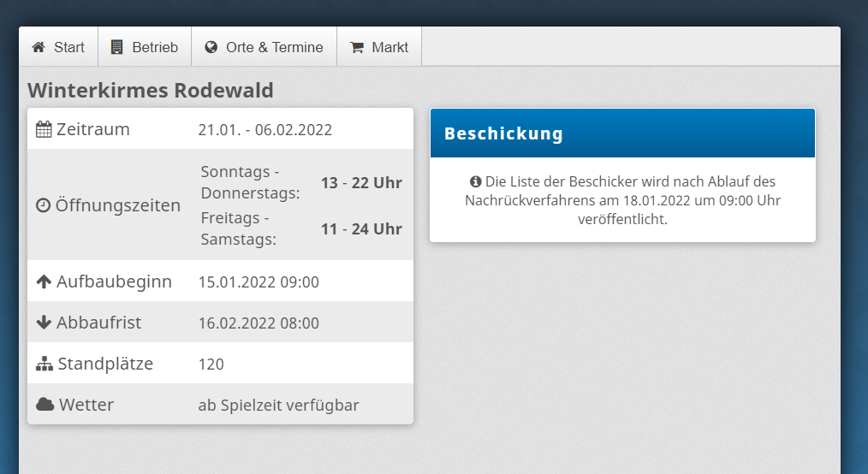Switch to the Orte & Termine tab
This screenshot has height=474, width=868.
tap(264, 47)
